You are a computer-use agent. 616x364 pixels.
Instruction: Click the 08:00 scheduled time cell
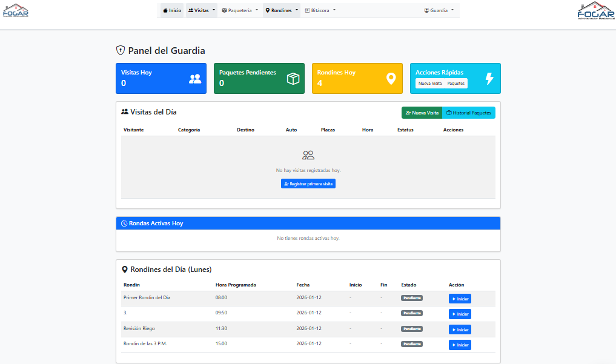click(x=221, y=297)
